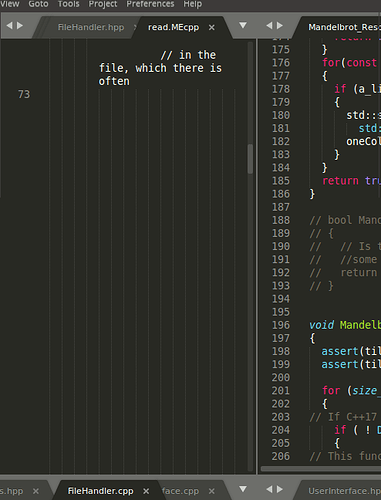Click 'for' keyword on line 201
This screenshot has height=500, width=381.
point(331,390)
